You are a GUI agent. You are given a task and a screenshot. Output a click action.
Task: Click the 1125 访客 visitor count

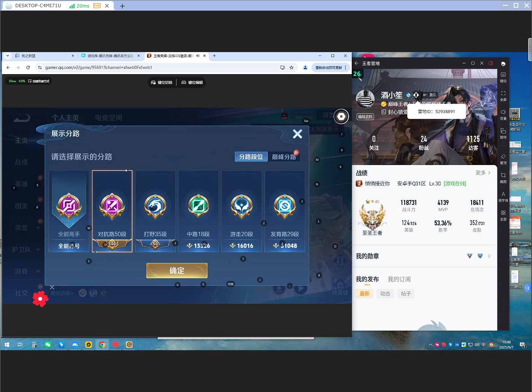[473, 143]
